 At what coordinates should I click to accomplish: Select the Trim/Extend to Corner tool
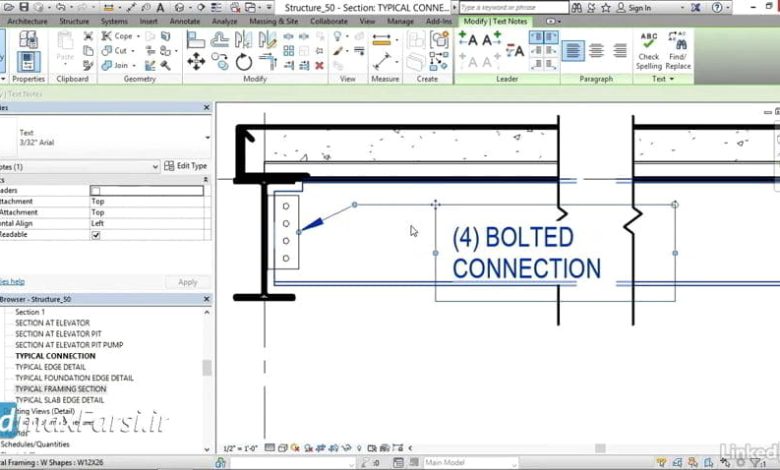268,62
